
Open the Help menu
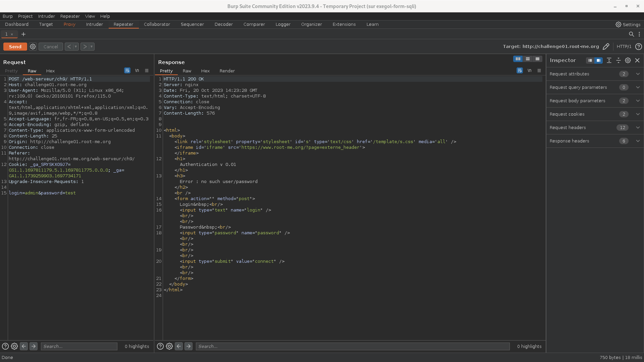[x=105, y=16]
